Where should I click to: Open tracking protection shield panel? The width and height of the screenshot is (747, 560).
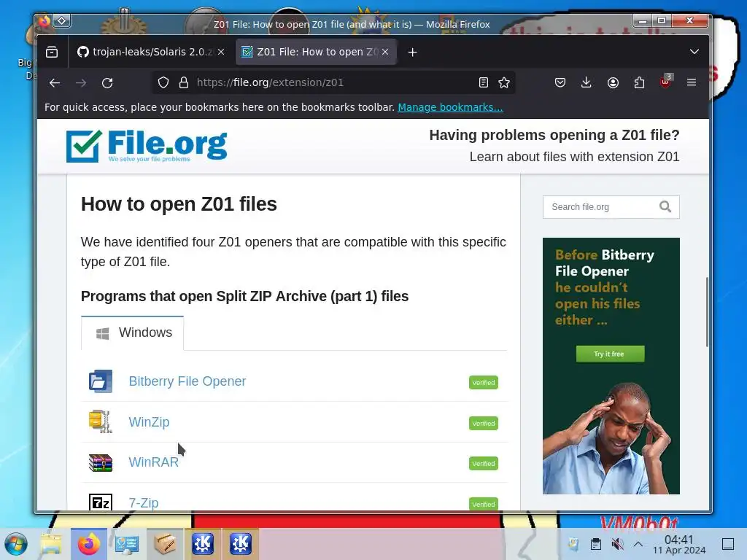(163, 83)
